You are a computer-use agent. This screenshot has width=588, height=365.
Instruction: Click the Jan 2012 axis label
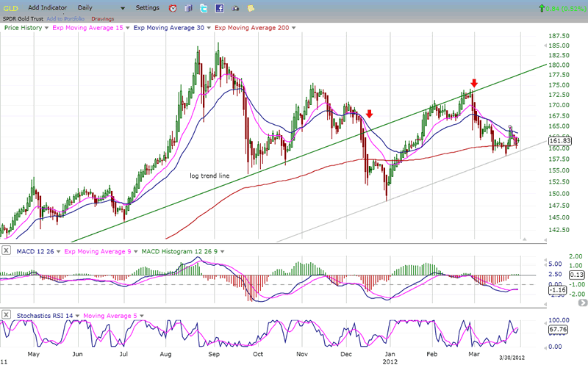[x=390, y=358]
